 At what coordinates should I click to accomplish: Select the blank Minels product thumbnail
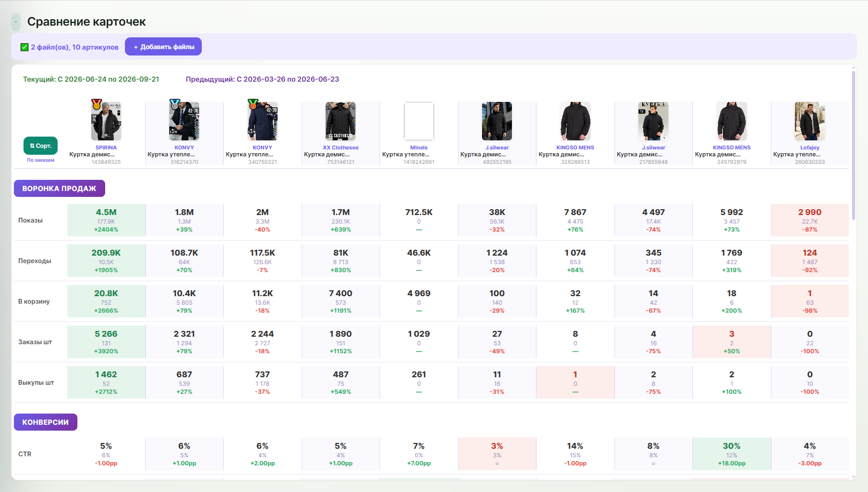(419, 121)
